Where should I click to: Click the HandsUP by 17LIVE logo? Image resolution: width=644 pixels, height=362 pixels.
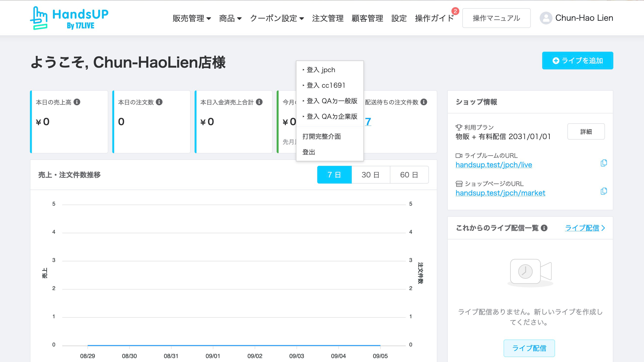(69, 18)
